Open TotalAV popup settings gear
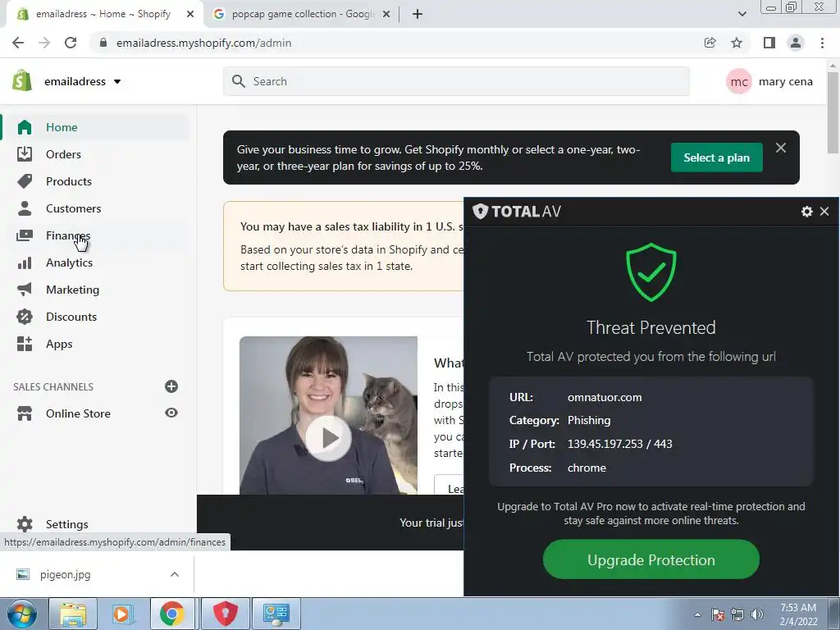The height and width of the screenshot is (630, 840). point(807,212)
